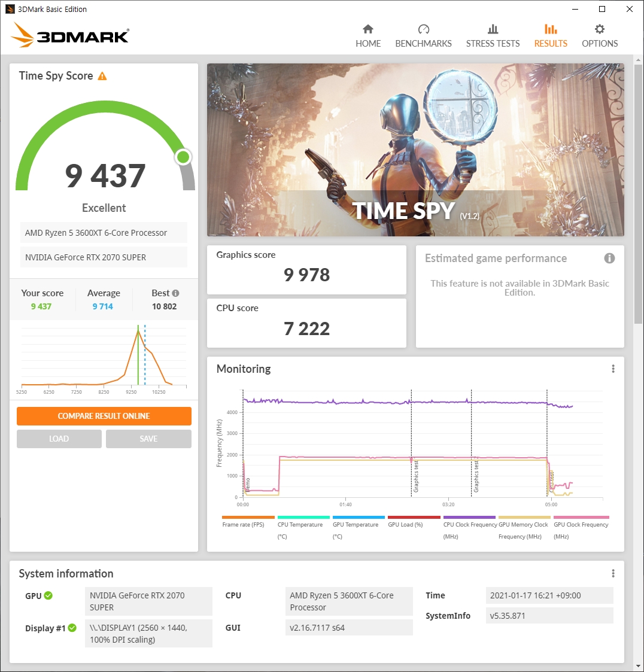Viewport: 644px width, 672px height.
Task: Open the OPTIONS tab
Action: [599, 36]
